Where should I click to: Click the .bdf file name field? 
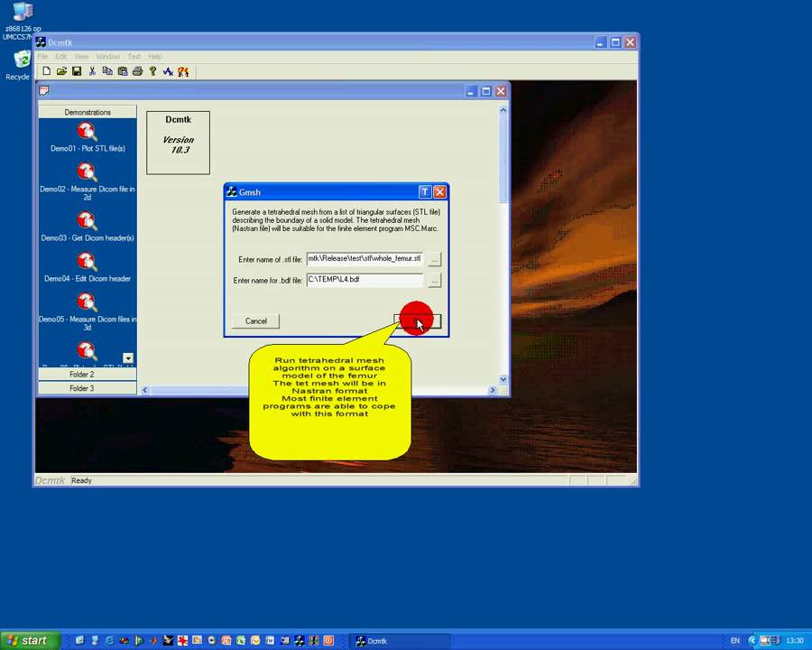[x=365, y=280]
